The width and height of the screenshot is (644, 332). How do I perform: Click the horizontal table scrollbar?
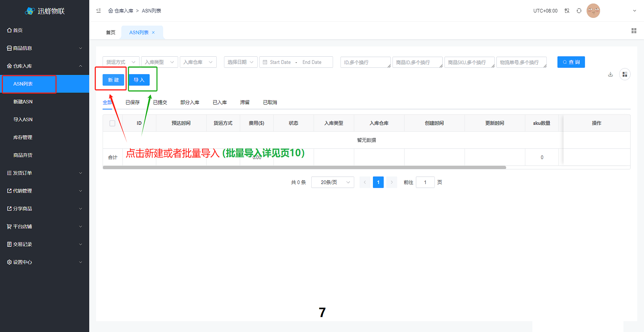tap(304, 167)
